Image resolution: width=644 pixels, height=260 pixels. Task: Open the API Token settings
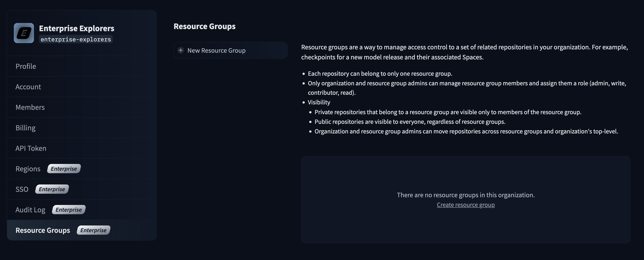tap(31, 148)
